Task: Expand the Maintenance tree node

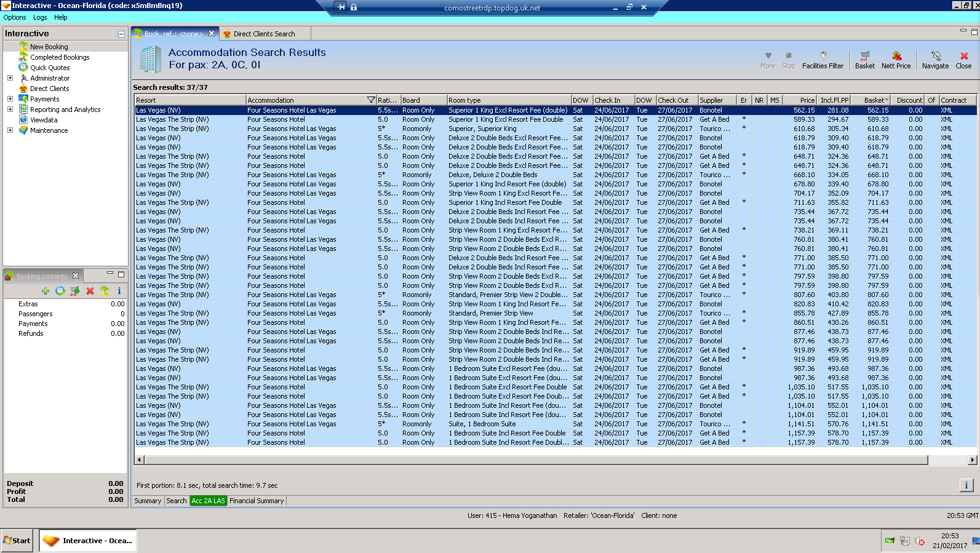Action: pyautogui.click(x=10, y=130)
